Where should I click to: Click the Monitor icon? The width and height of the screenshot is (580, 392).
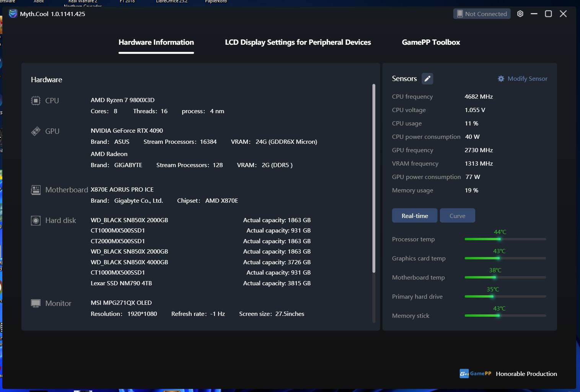[x=36, y=303]
